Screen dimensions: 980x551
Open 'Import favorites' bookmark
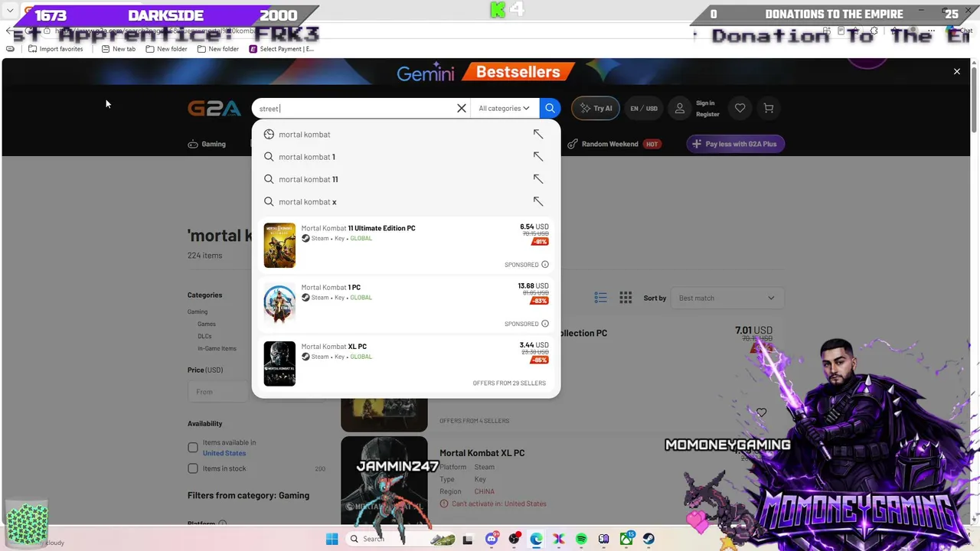[55, 49]
